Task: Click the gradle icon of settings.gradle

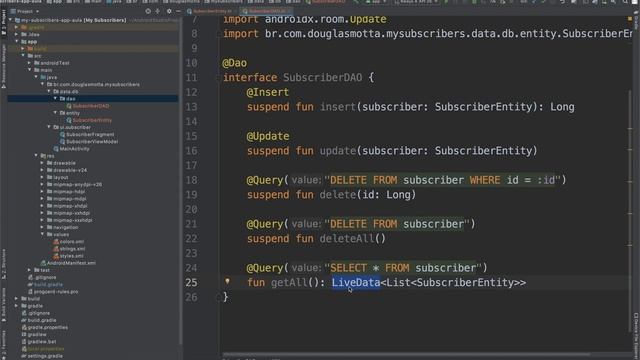Action: click(24, 356)
